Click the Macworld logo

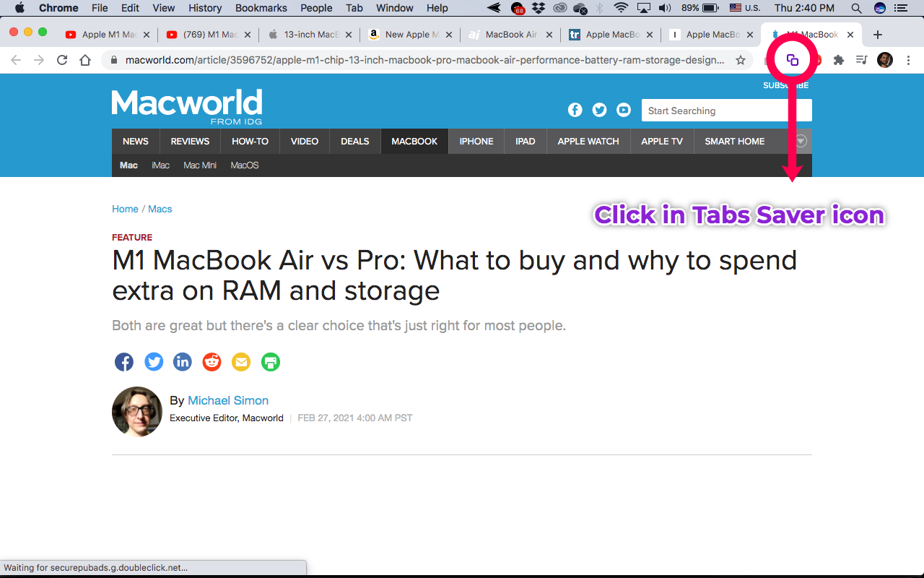click(x=187, y=107)
